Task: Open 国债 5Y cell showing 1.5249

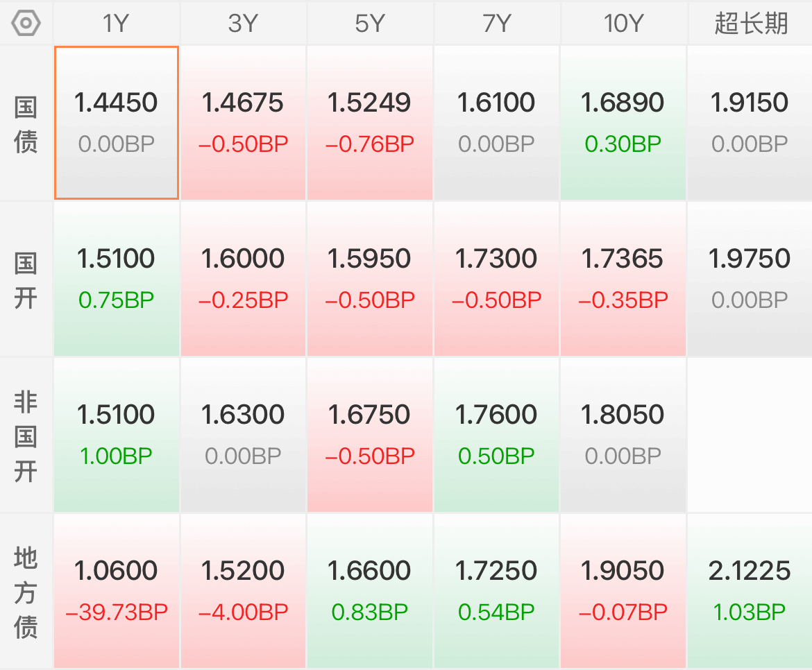Action: click(x=370, y=123)
